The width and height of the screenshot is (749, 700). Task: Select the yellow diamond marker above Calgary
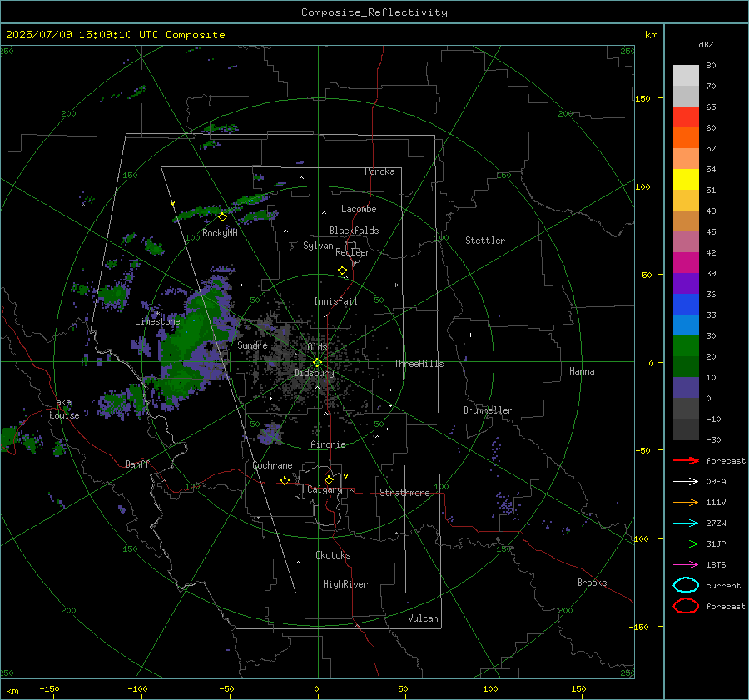click(x=329, y=479)
